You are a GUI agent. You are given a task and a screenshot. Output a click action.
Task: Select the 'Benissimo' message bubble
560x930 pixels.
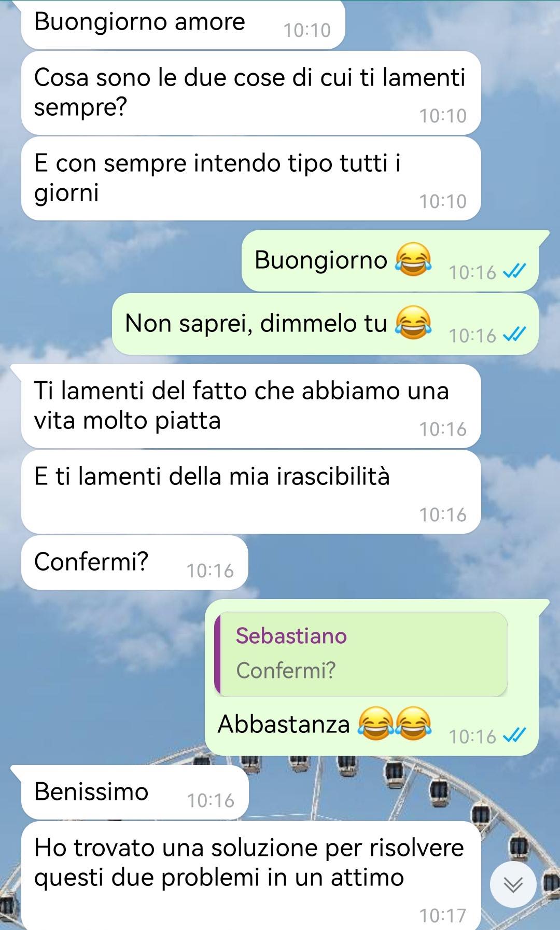pos(135,793)
